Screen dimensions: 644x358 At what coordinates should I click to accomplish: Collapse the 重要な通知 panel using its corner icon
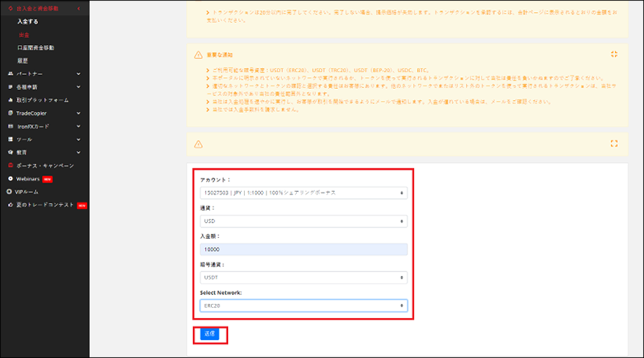click(614, 54)
